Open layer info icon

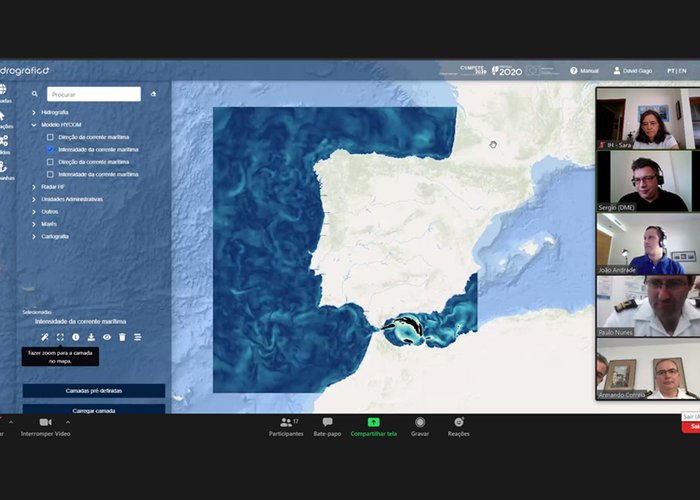click(75, 337)
